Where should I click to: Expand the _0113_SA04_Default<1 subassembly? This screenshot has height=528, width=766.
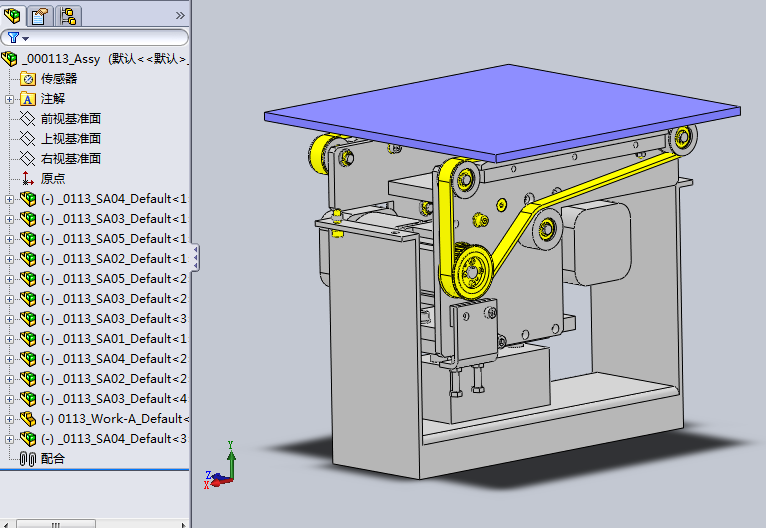[10, 199]
